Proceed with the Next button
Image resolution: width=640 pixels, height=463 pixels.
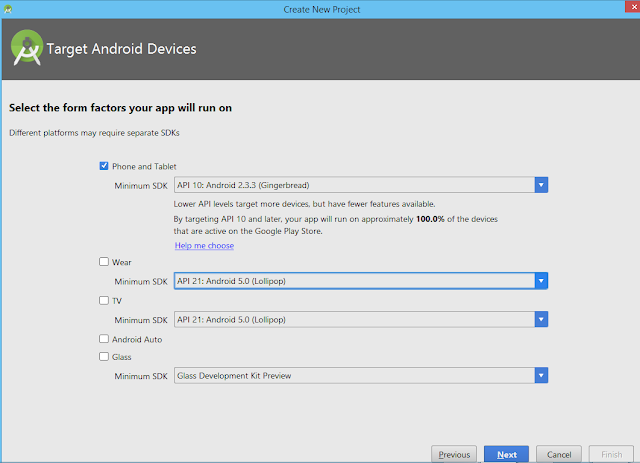pyautogui.click(x=507, y=454)
